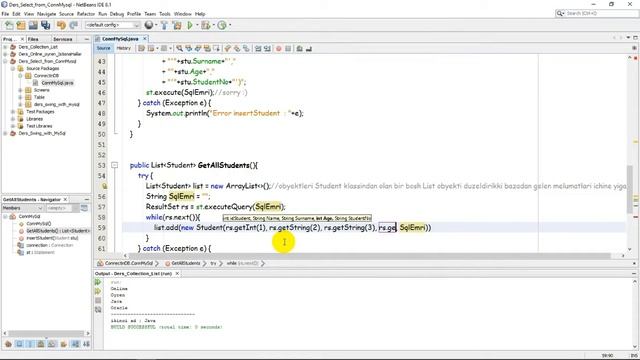640x360 pixels.
Task: Open the Refactor menu
Action: pos(86,14)
